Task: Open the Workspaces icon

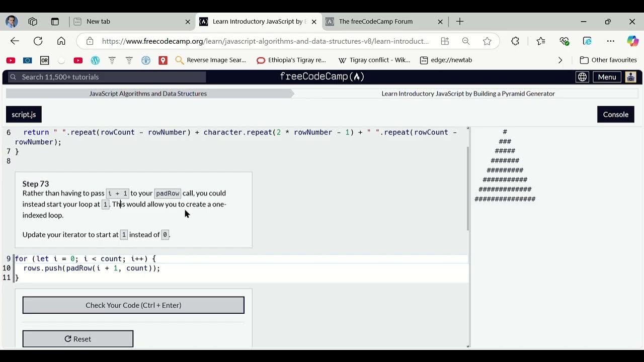Action: (x=33, y=22)
